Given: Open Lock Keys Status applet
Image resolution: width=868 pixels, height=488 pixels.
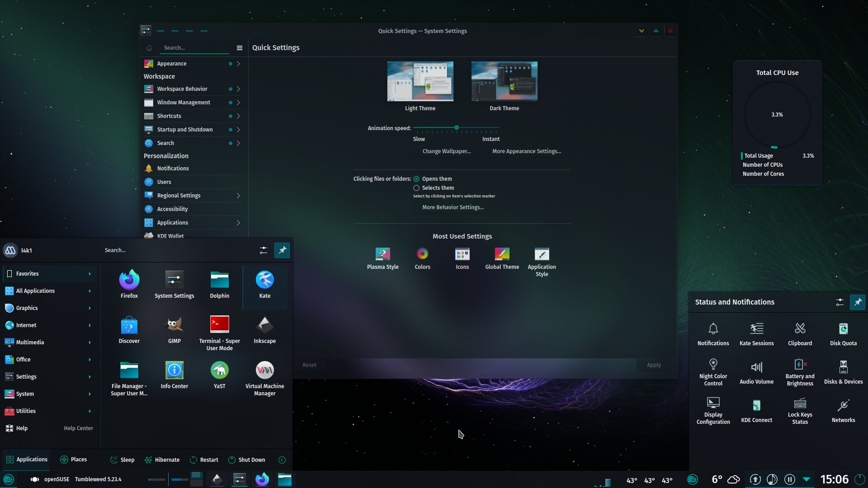Looking at the screenshot, I should [x=800, y=411].
